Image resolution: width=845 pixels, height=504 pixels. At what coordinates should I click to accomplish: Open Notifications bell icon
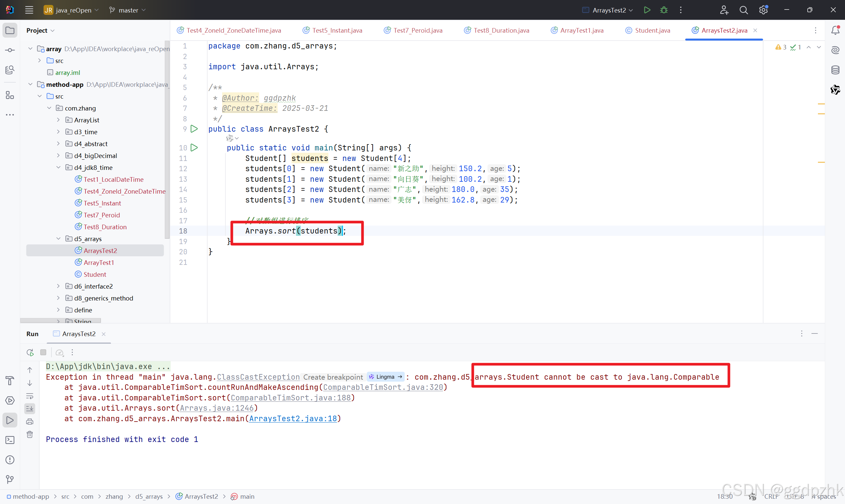(835, 30)
